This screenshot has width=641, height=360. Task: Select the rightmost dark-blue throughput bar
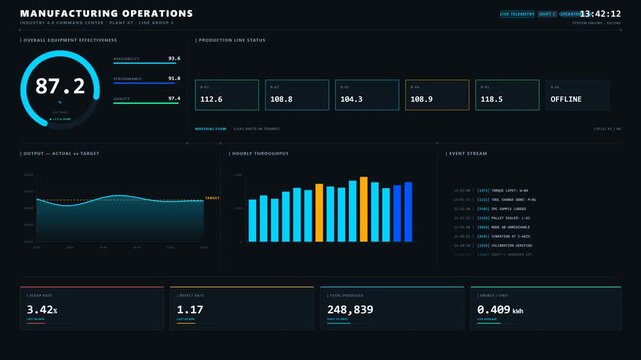pyautogui.click(x=408, y=212)
